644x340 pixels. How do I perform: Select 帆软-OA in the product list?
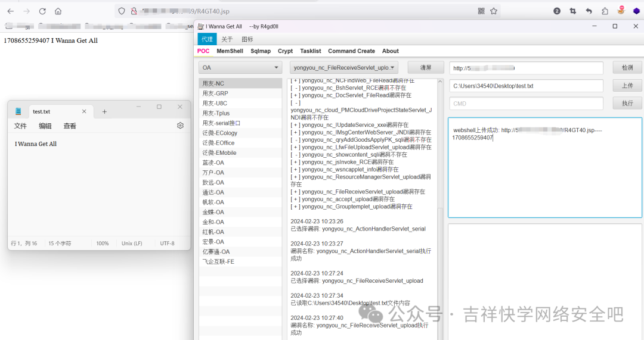pos(240,202)
